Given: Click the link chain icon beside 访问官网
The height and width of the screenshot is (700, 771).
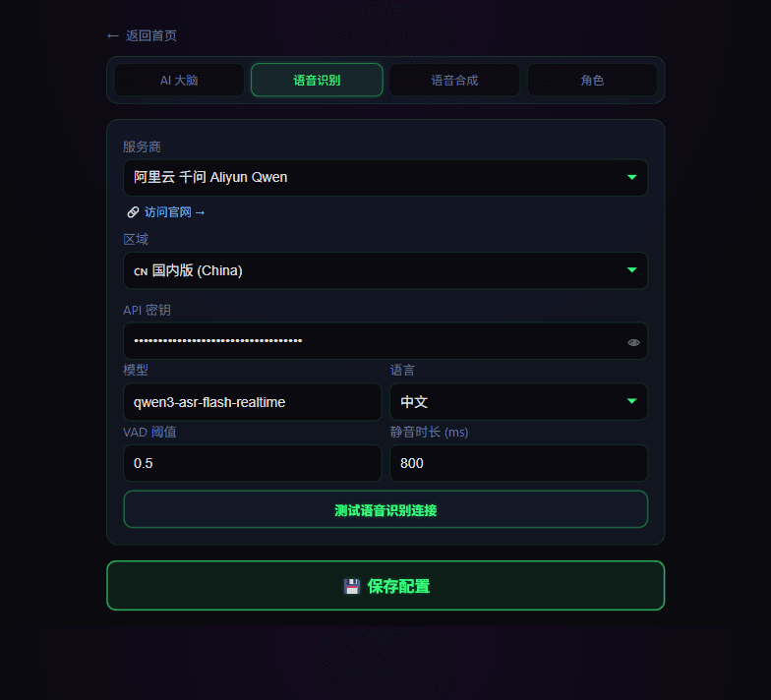Looking at the screenshot, I should pyautogui.click(x=133, y=212).
